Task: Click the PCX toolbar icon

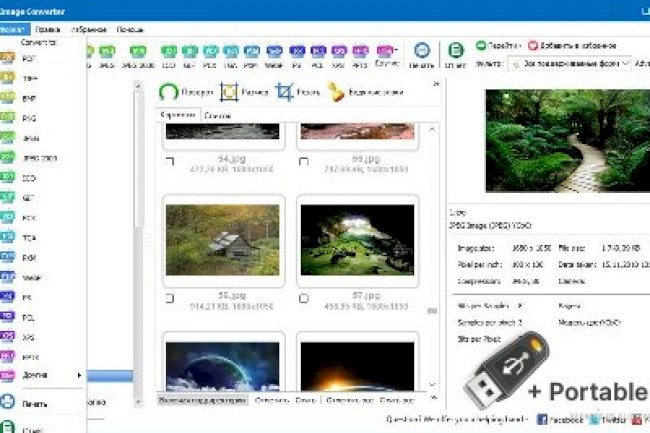Action: point(210,56)
